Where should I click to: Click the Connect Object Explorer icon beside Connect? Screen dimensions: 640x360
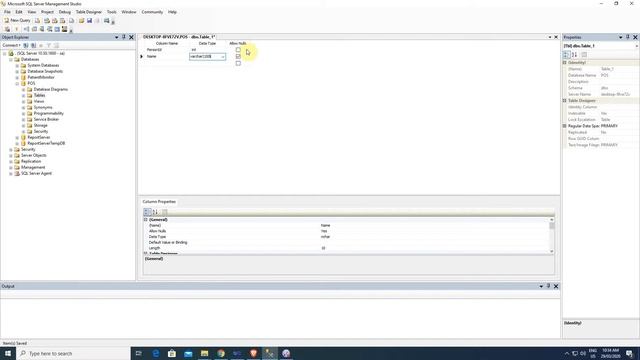[26, 45]
